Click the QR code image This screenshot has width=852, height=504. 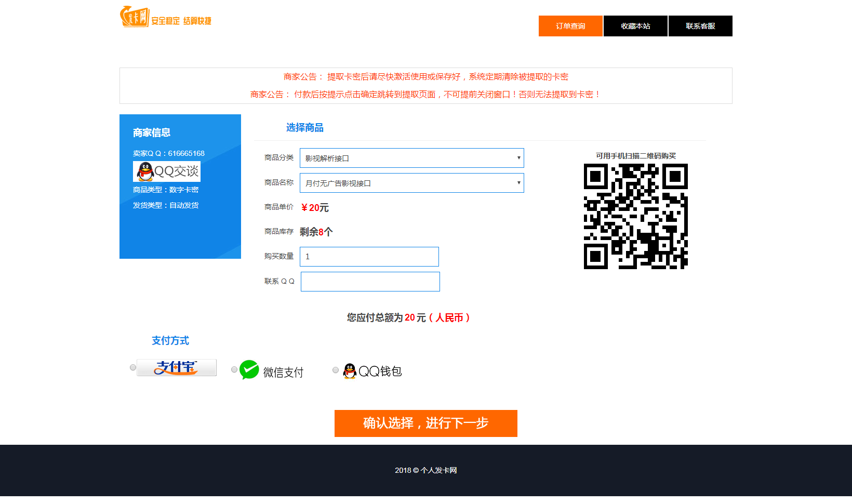pyautogui.click(x=635, y=216)
